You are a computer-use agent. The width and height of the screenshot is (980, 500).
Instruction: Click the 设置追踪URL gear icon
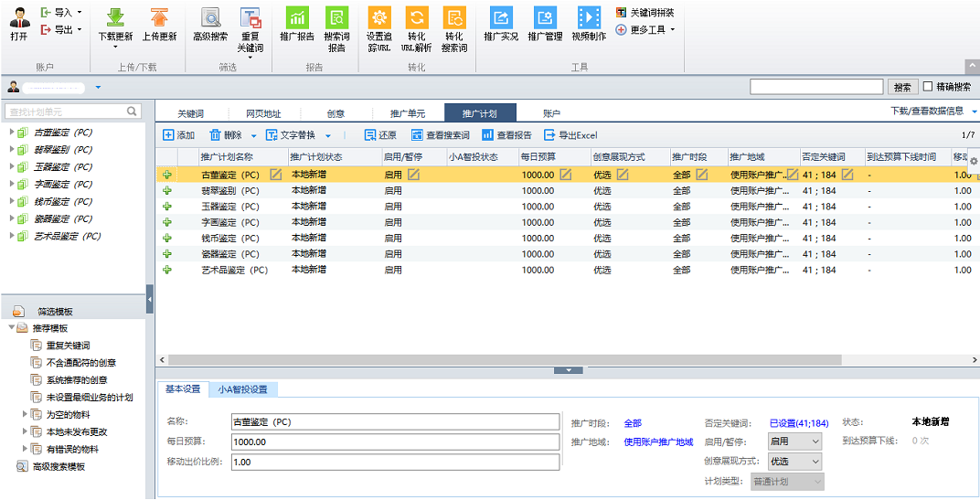point(379,17)
